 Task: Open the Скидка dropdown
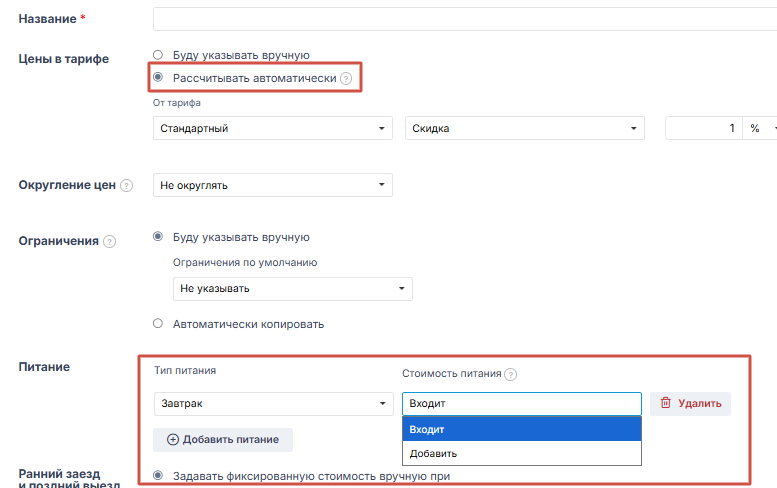tap(524, 128)
